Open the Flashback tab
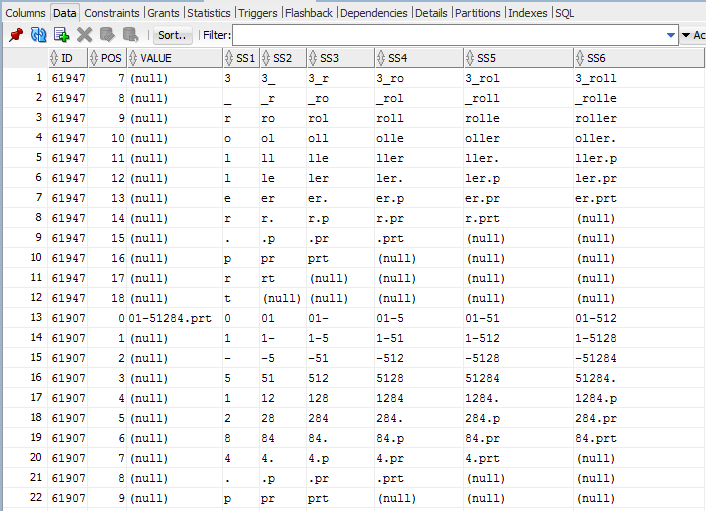 point(309,13)
